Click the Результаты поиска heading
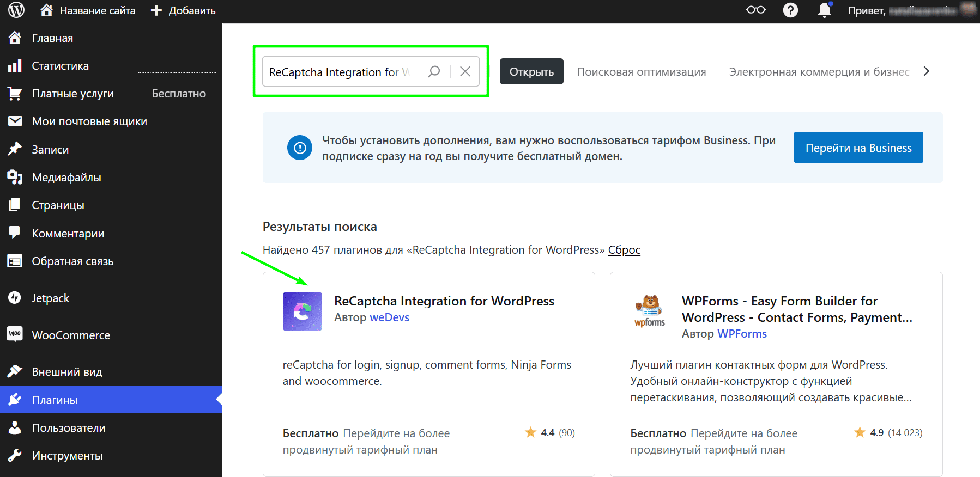The width and height of the screenshot is (980, 477). (320, 227)
